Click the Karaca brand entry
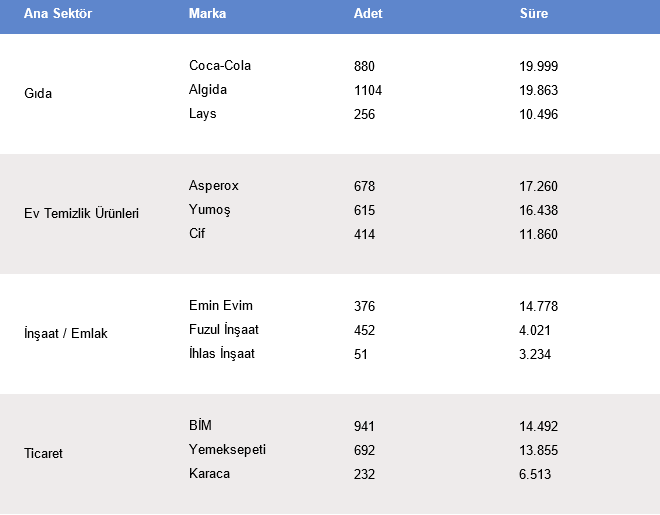 tap(209, 474)
